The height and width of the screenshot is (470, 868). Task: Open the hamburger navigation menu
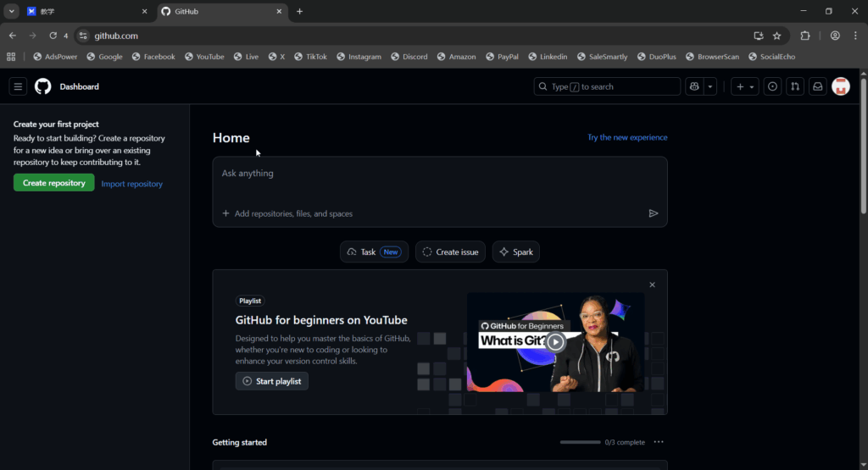tap(18, 86)
